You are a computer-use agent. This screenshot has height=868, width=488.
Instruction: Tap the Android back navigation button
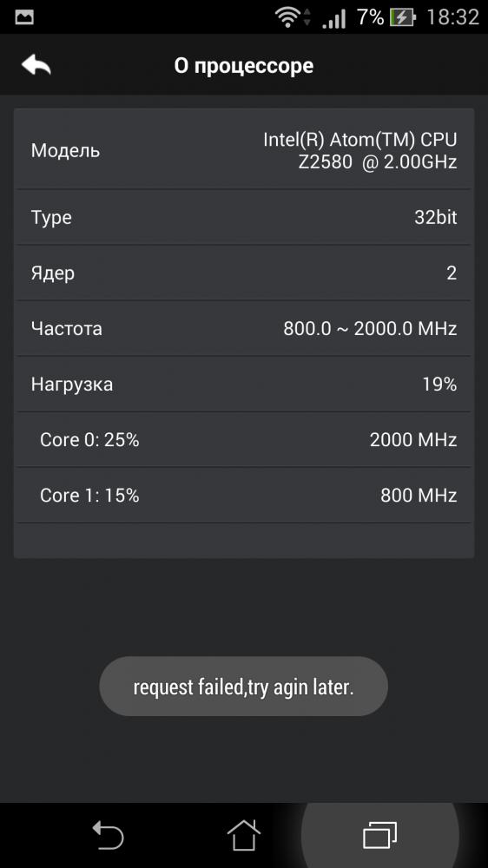108,835
